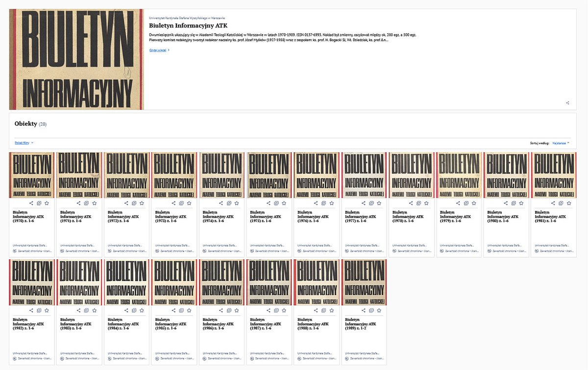Image resolution: width=588 pixels, height=370 pixels.
Task: Open title link 'Biuletyn Informacyjny ATK (1984) z. 1-6'
Action: (x=123, y=324)
